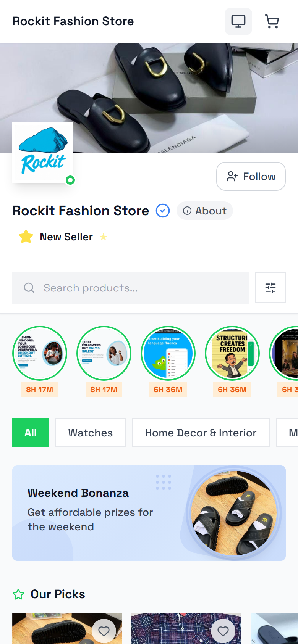Click the verified blue checkmark badge

[163, 211]
